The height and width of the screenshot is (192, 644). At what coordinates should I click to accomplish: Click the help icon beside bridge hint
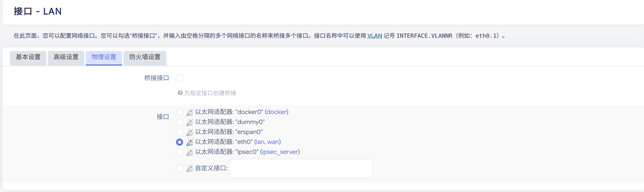pos(180,93)
